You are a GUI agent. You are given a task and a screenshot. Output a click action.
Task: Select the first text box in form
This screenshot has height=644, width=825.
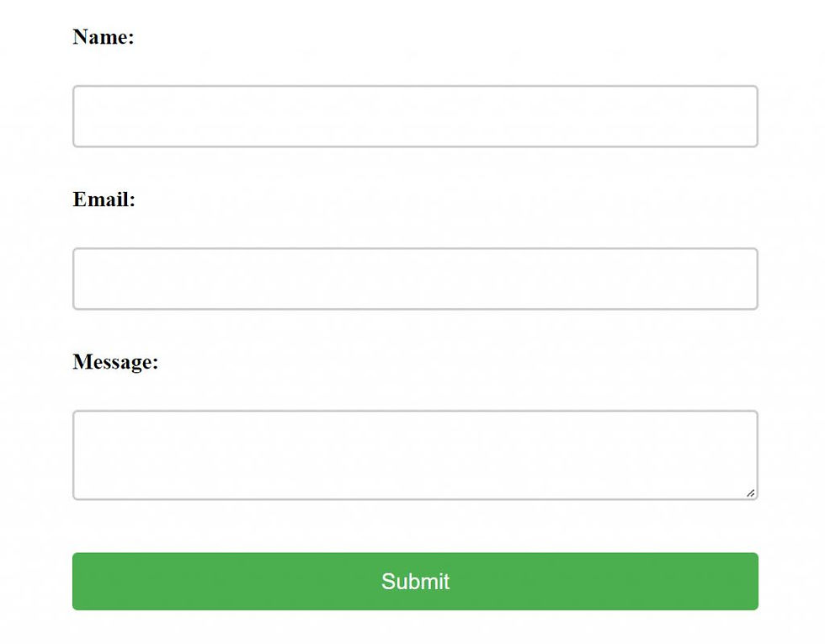[415, 116]
